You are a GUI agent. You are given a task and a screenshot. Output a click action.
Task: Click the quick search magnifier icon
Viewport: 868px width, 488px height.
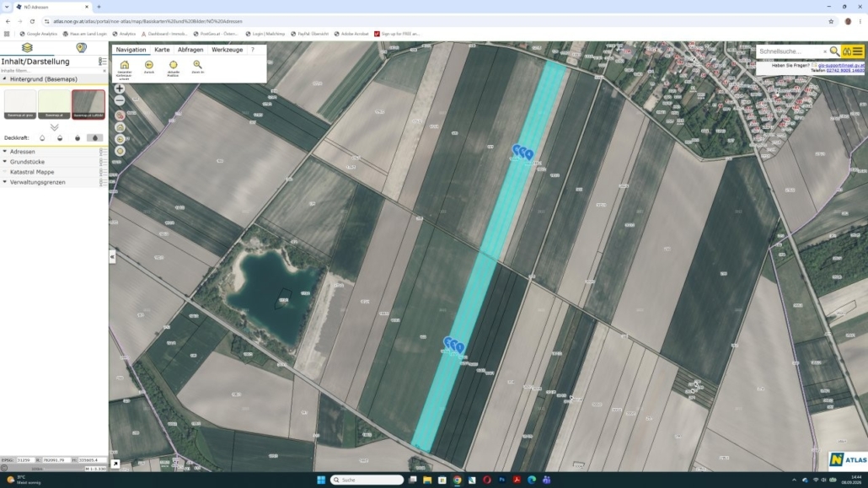(834, 51)
